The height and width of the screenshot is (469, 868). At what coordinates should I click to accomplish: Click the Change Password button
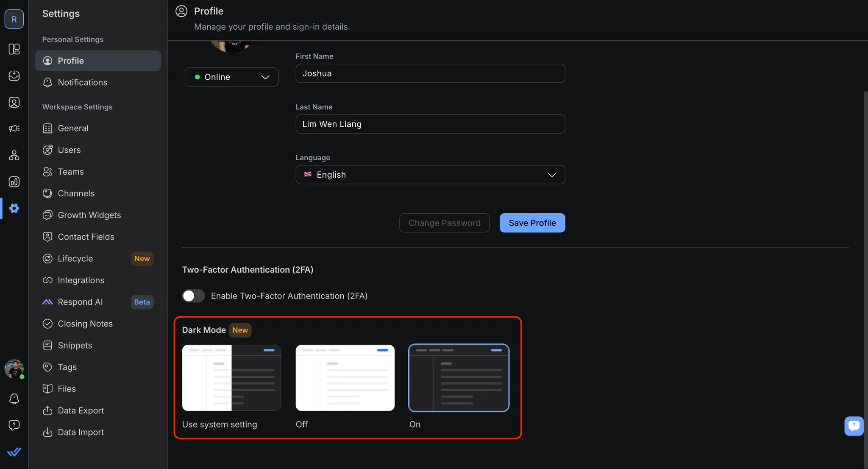point(444,223)
